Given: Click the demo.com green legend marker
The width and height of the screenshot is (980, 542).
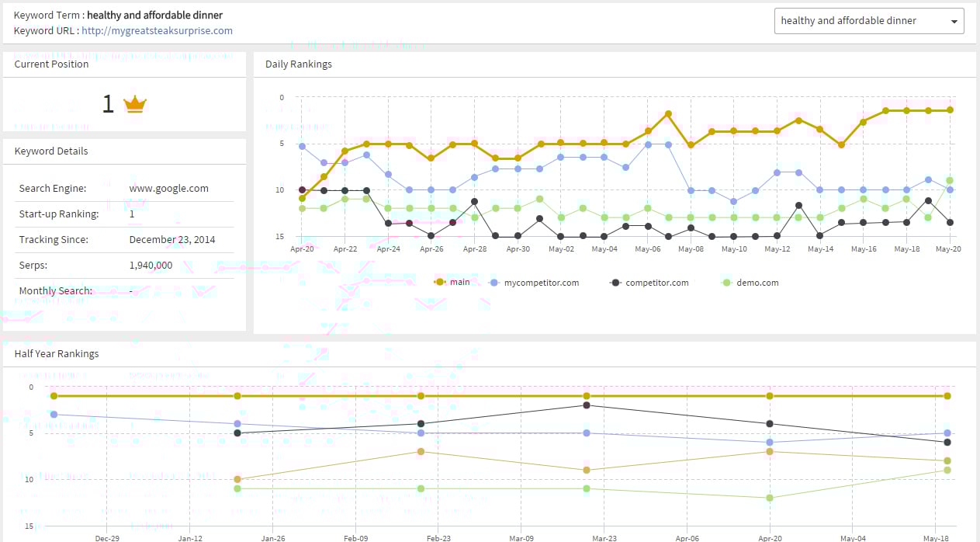Looking at the screenshot, I should tap(726, 283).
